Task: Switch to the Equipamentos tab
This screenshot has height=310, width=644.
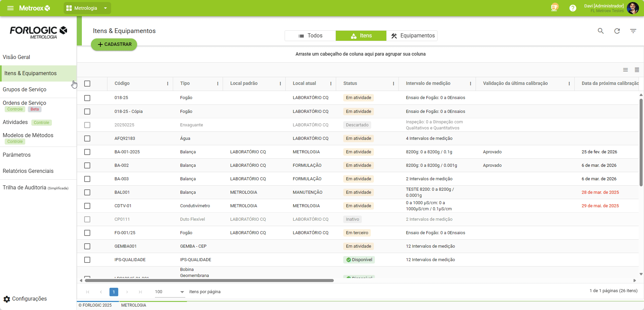Action: pyautogui.click(x=412, y=36)
